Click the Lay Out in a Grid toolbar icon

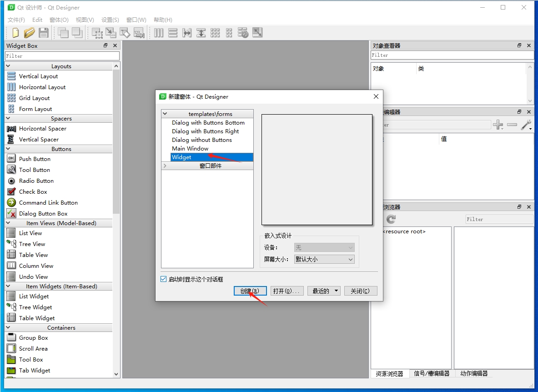(215, 33)
